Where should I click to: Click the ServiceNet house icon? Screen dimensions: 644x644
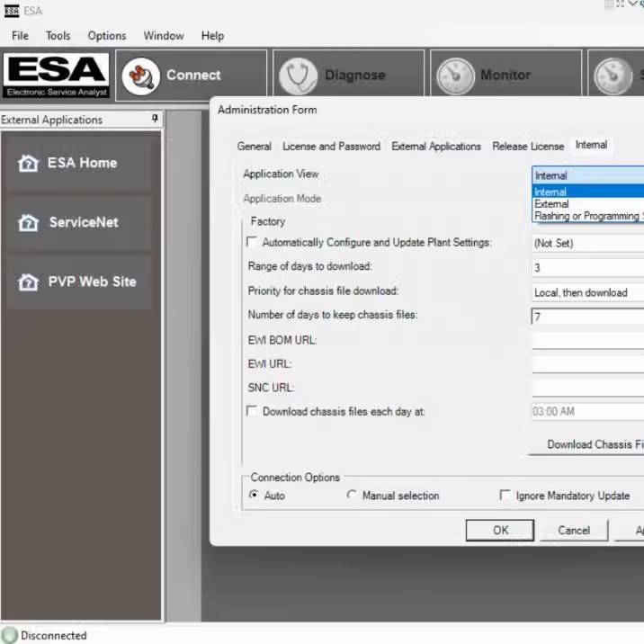click(x=29, y=222)
